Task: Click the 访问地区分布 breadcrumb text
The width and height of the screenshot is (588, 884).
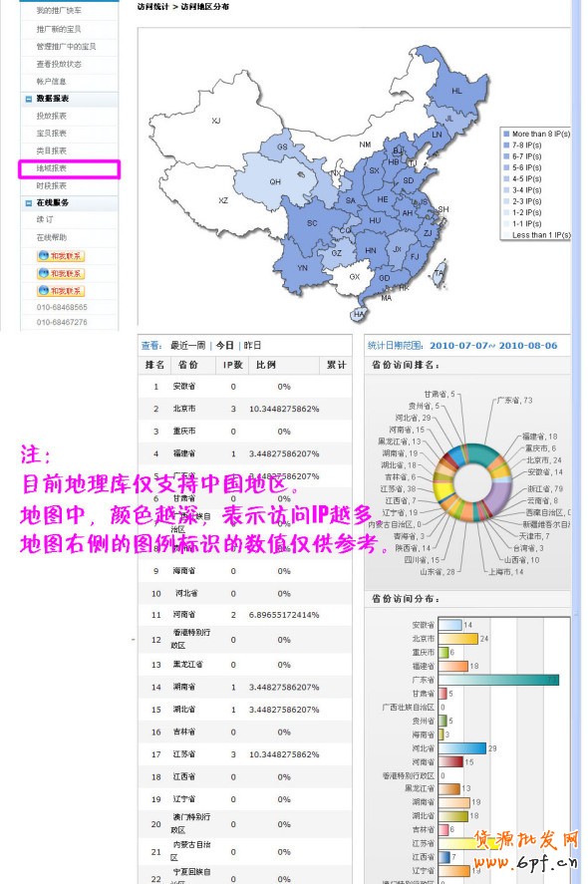Action: pyautogui.click(x=205, y=7)
